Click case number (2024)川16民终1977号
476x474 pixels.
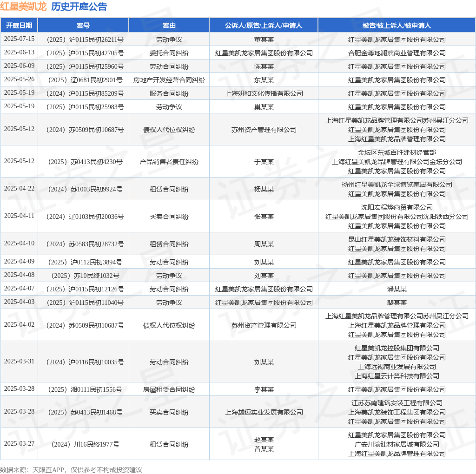tap(86, 444)
